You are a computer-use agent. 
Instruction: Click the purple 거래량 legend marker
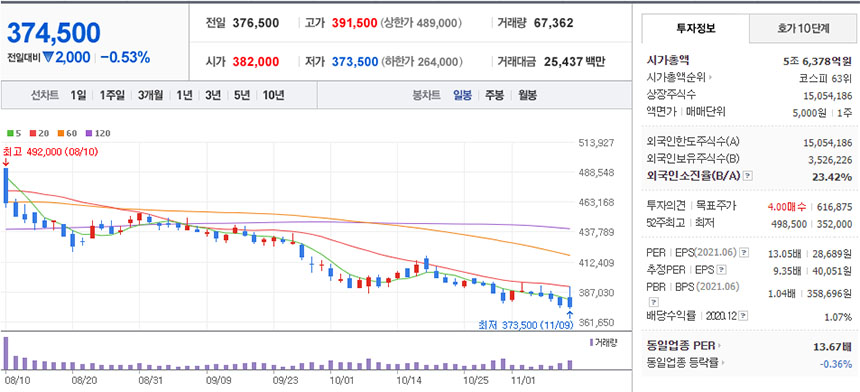[591, 343]
